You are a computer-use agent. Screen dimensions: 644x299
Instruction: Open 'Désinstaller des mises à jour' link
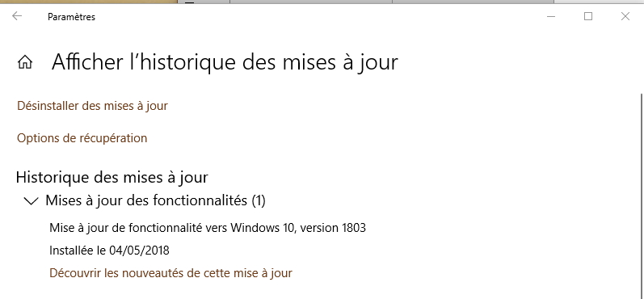click(92, 106)
